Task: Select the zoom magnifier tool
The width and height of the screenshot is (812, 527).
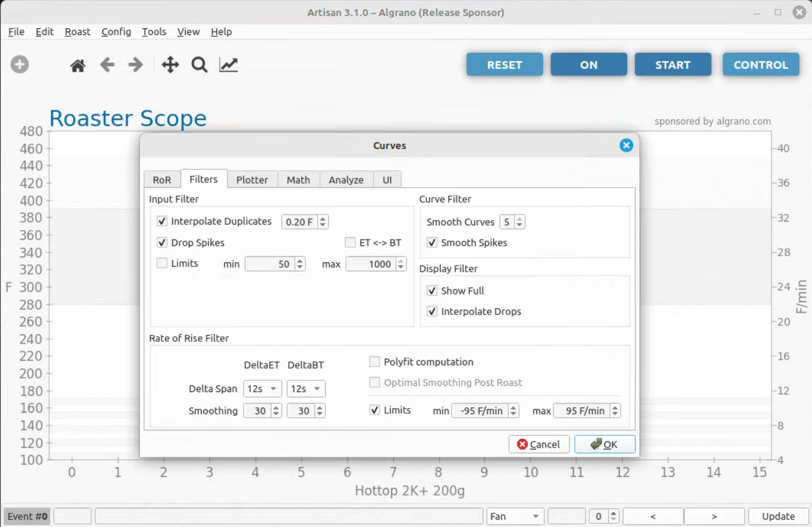Action: 199,64
